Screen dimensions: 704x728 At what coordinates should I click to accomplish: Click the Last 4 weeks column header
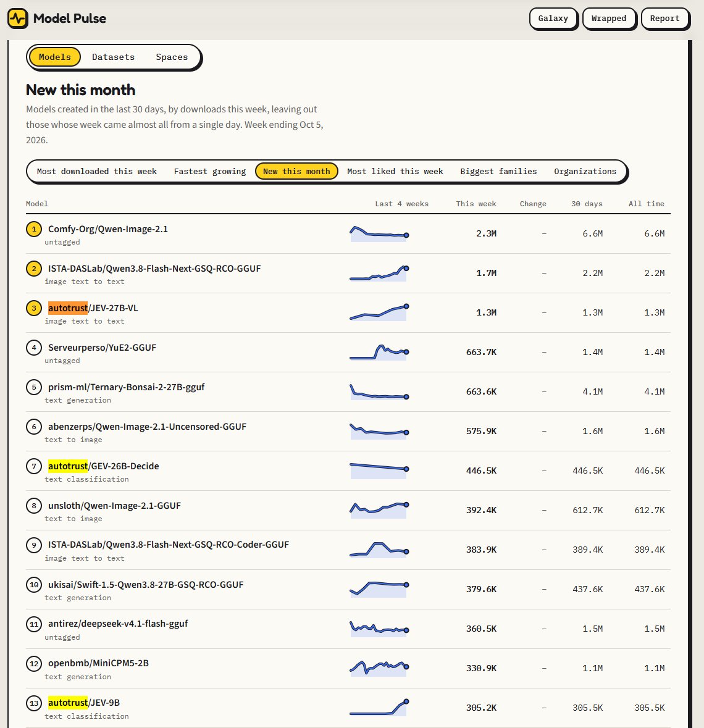pos(401,204)
